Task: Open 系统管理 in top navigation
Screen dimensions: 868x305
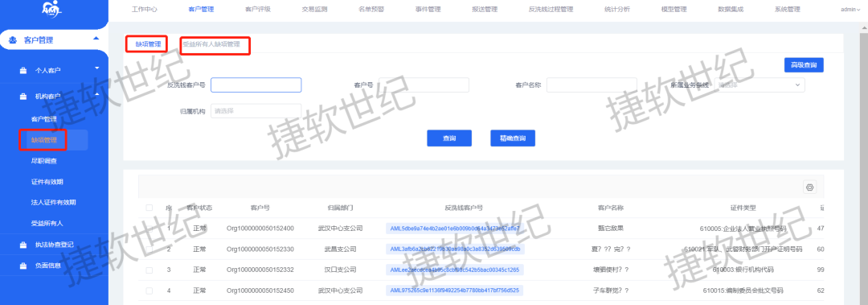Action: pos(787,10)
